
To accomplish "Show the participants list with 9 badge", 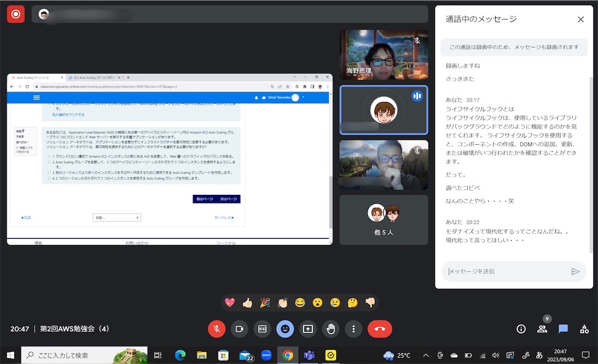I will (542, 329).
